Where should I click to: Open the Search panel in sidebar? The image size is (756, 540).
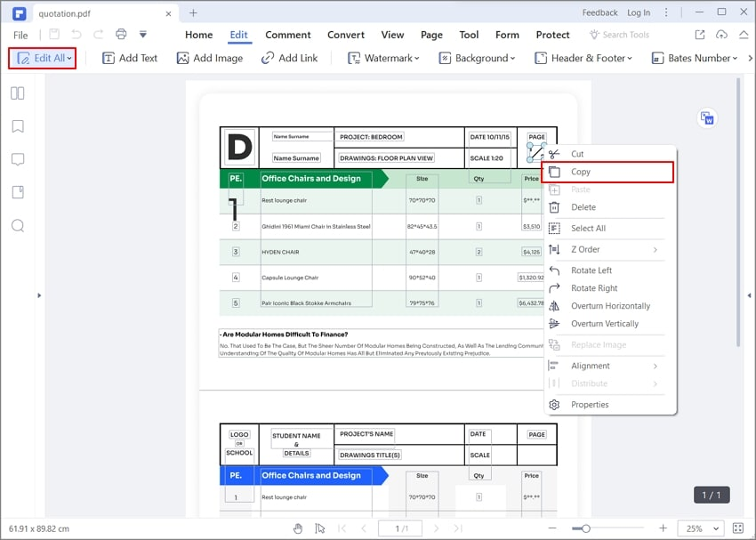coord(17,225)
